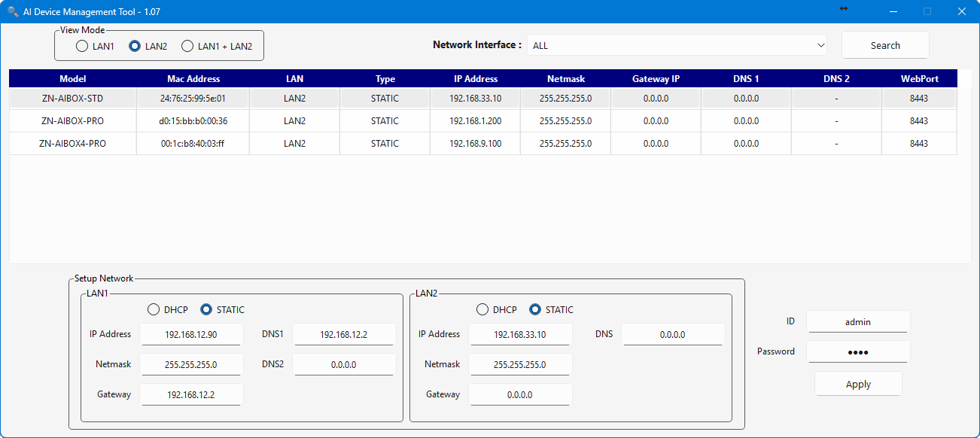Click the Apply button
Screen dimensions: 980x438
pyautogui.click(x=857, y=384)
